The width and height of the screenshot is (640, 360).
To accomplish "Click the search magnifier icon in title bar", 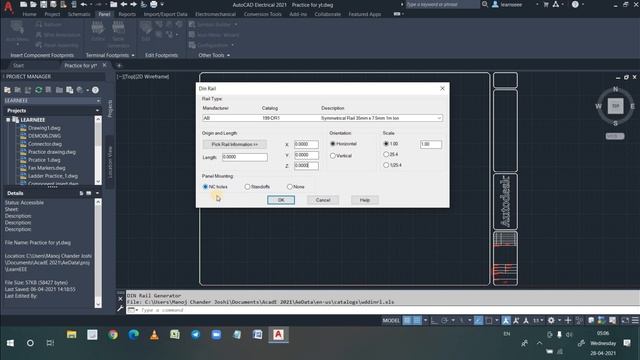I will [484, 4].
